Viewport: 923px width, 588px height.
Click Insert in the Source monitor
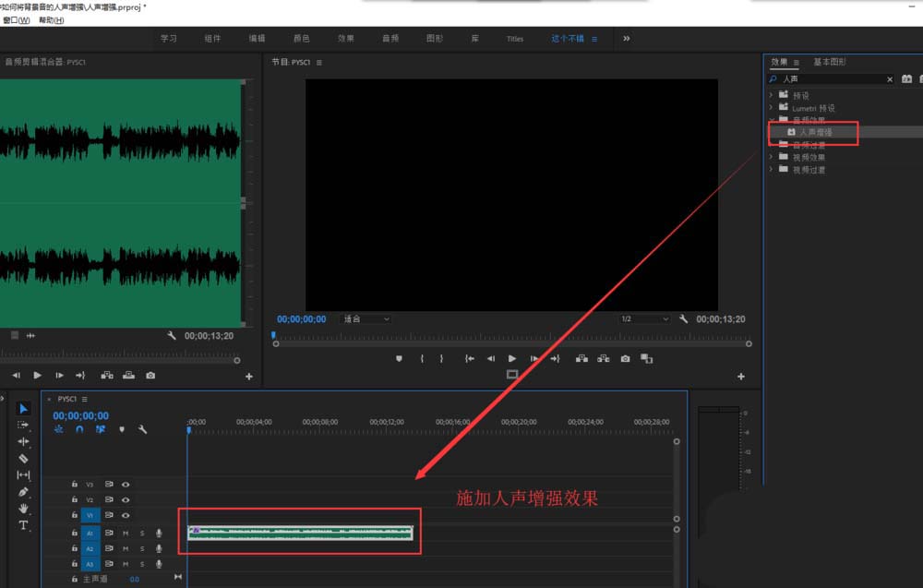point(106,375)
